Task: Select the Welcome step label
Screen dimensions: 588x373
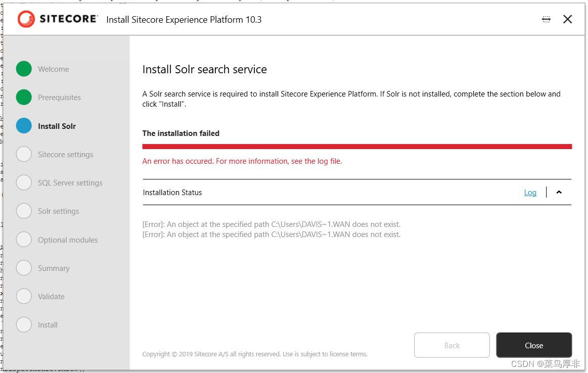Action: (53, 69)
